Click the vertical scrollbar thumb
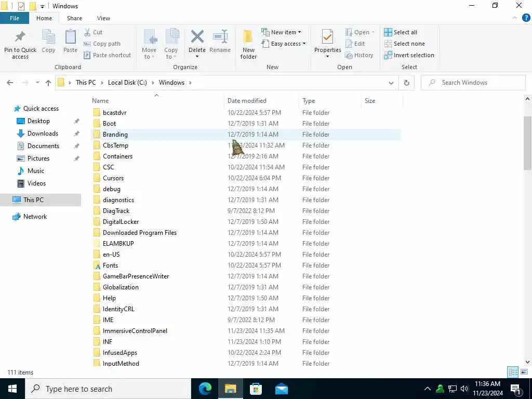This screenshot has width=532, height=399. click(x=527, y=142)
